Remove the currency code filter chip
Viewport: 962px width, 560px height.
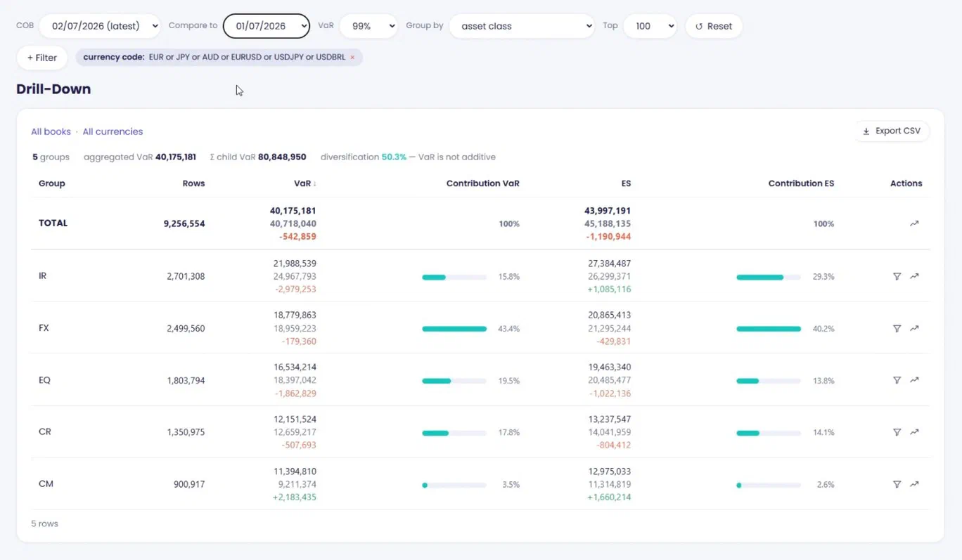(352, 58)
